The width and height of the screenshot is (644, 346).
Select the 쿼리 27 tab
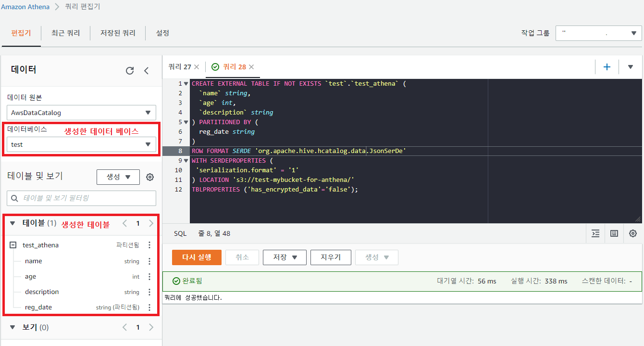click(x=180, y=67)
